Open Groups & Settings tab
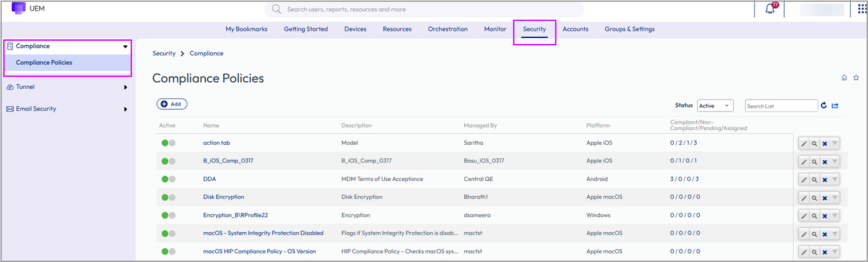This screenshot has width=868, height=262. (x=629, y=29)
